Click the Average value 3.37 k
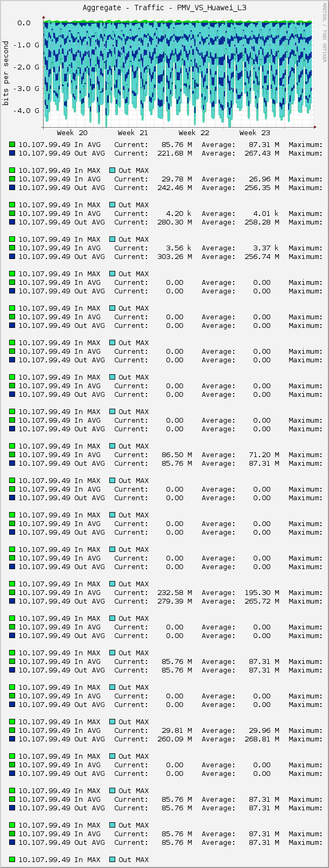Screen dimensions: 329x868 266,248
